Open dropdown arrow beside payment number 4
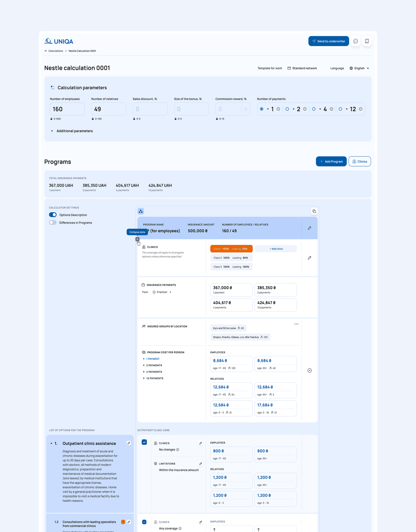The image size is (416, 532). [320, 109]
